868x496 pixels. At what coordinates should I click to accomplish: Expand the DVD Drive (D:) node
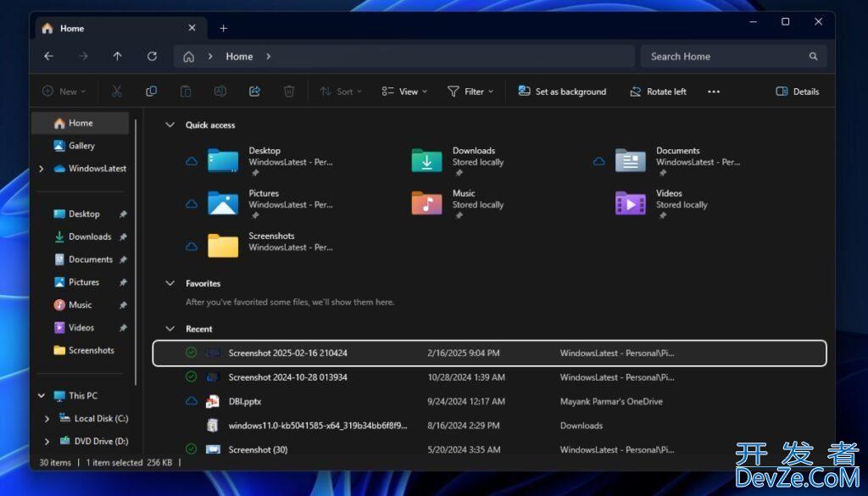(47, 441)
